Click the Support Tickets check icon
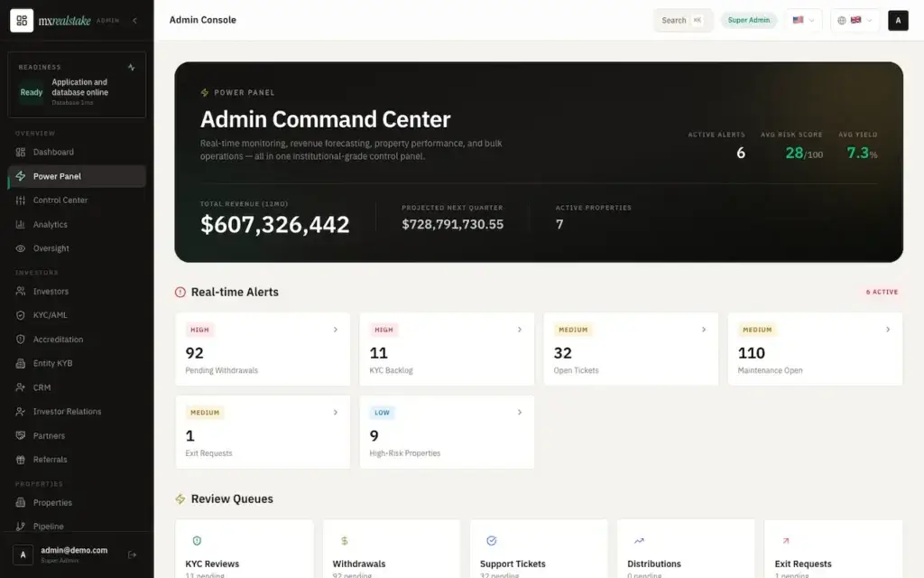 click(x=492, y=541)
